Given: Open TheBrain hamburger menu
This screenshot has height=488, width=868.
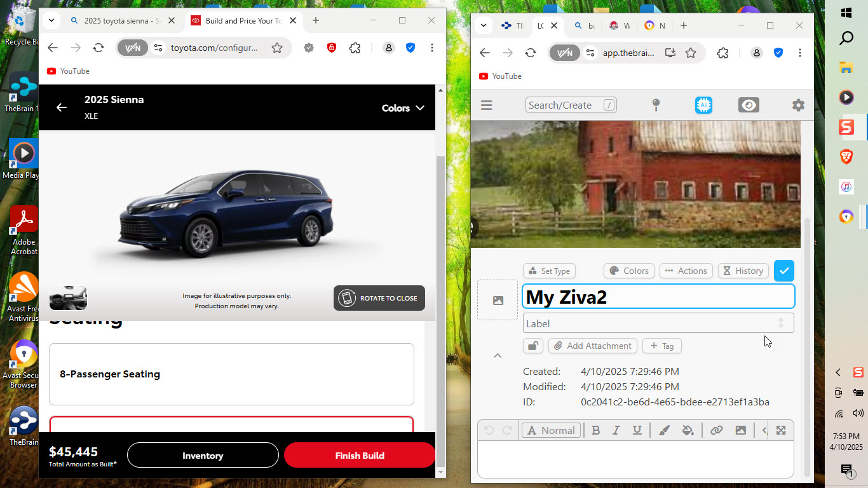Looking at the screenshot, I should (487, 105).
